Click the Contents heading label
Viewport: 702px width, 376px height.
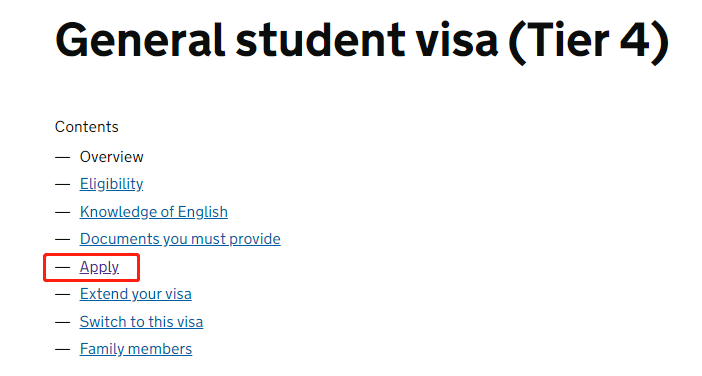[x=86, y=127]
